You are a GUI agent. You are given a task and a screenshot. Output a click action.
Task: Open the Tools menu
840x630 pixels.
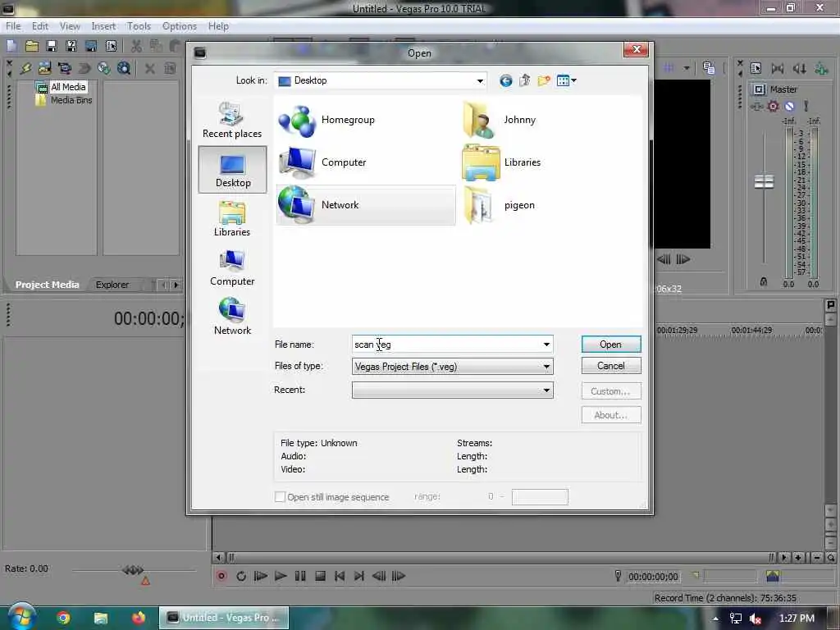tap(139, 25)
